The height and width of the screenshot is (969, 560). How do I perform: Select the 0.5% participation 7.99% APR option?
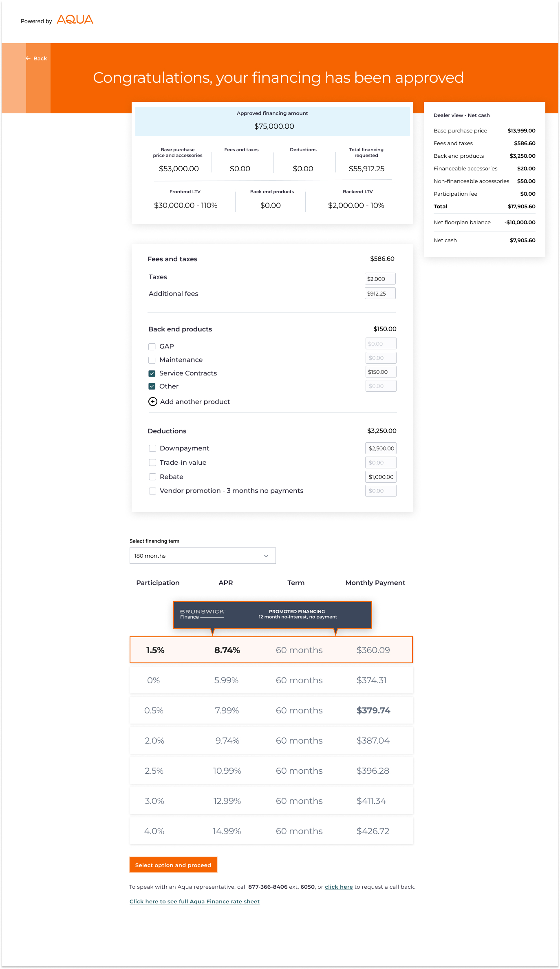[271, 710]
